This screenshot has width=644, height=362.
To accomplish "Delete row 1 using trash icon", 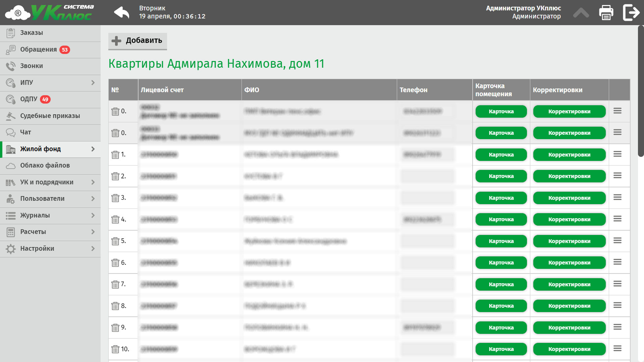I will 115,155.
